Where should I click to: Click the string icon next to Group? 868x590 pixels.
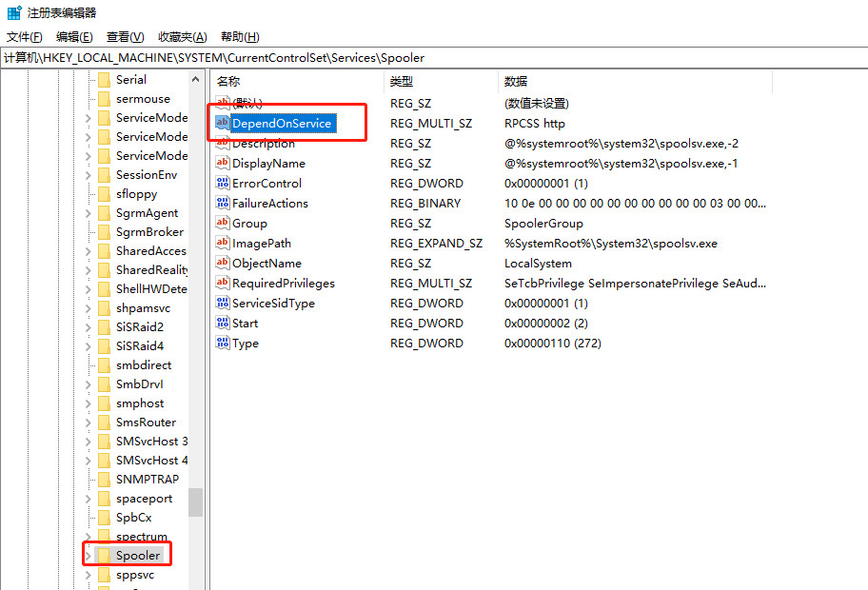pyautogui.click(x=223, y=223)
